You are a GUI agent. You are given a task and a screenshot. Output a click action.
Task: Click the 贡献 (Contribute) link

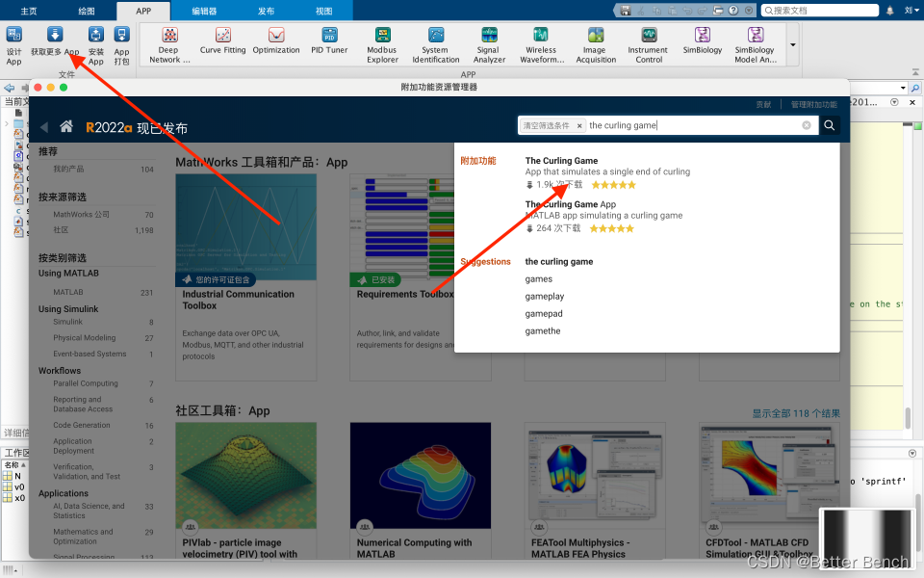coord(763,104)
